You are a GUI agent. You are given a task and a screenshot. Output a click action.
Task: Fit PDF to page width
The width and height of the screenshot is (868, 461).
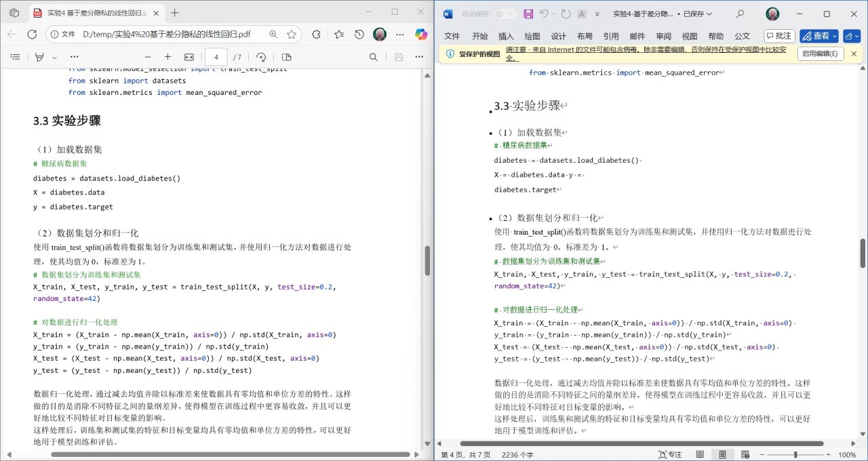pyautogui.click(x=189, y=58)
